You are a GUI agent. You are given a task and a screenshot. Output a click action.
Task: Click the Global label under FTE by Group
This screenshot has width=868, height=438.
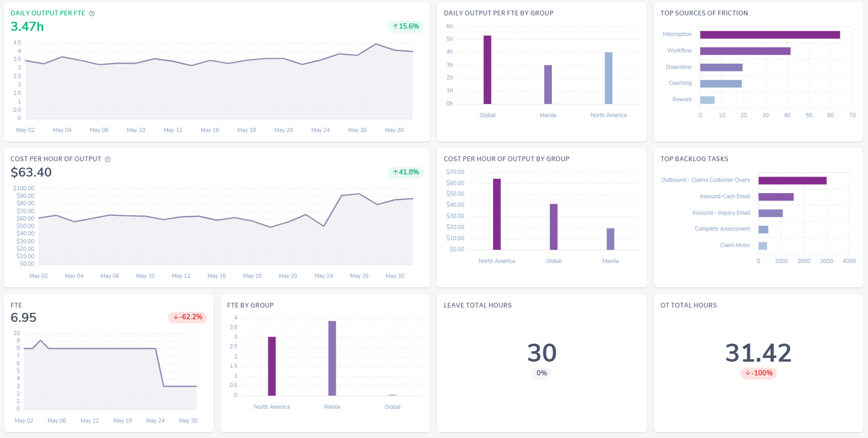click(x=392, y=407)
